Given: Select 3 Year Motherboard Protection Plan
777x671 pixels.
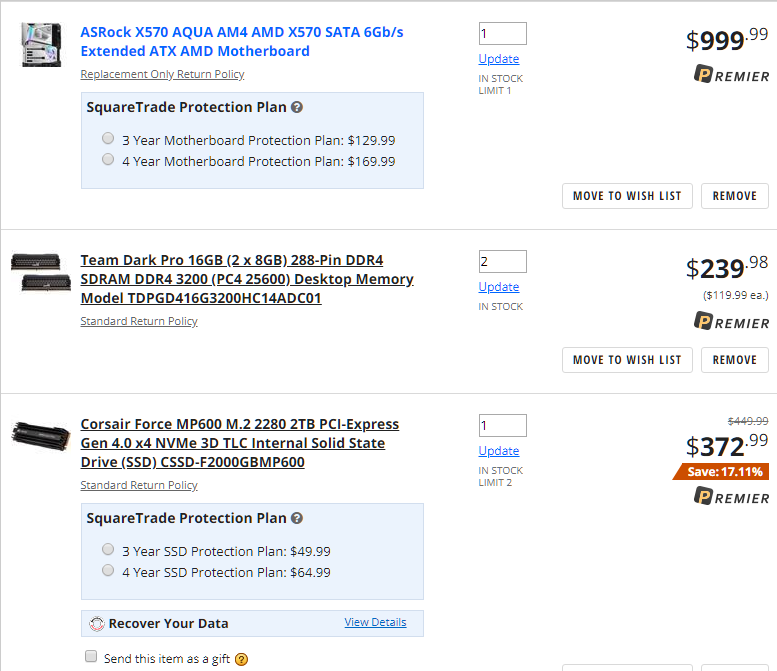Looking at the screenshot, I should click(x=108, y=138).
